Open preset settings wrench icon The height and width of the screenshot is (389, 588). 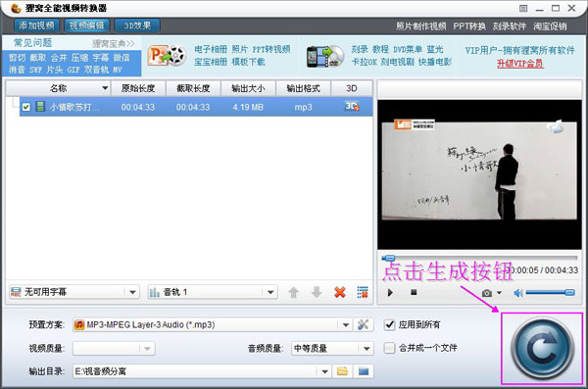[x=363, y=324]
